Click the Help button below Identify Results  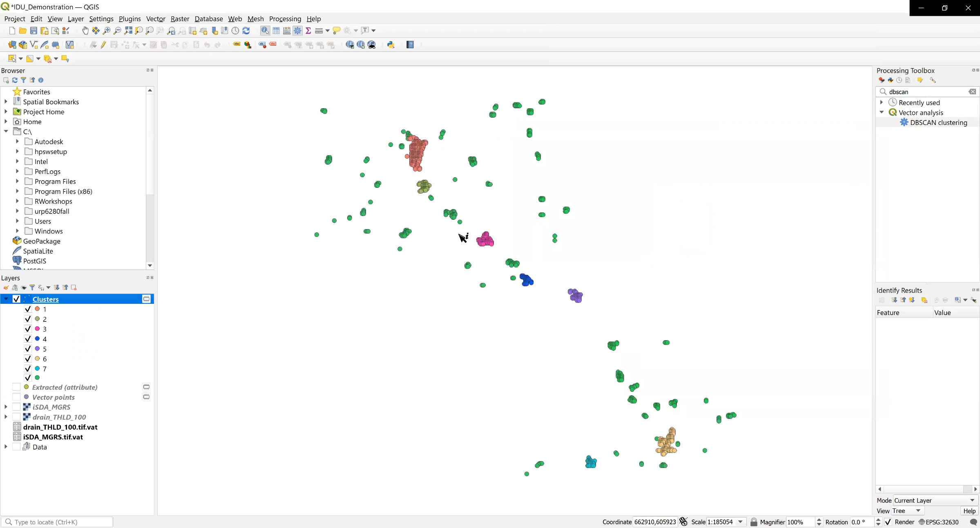click(969, 511)
